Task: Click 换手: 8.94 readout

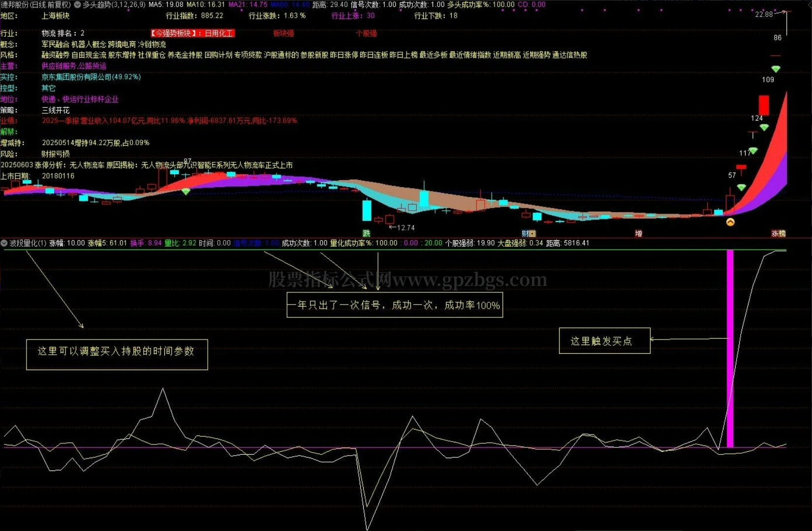Action: click(x=146, y=243)
